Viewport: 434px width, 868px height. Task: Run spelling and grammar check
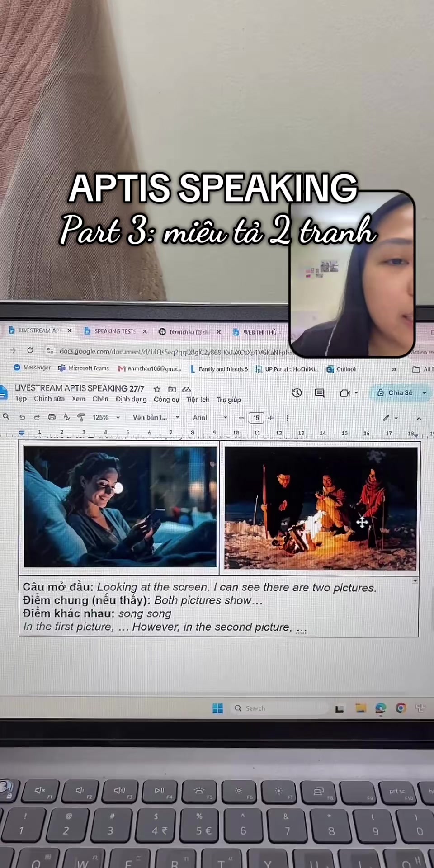[66, 417]
